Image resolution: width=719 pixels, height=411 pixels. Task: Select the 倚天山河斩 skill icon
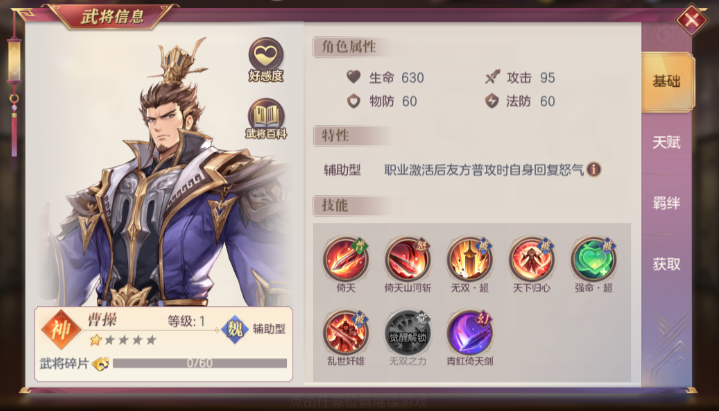pyautogui.click(x=407, y=259)
